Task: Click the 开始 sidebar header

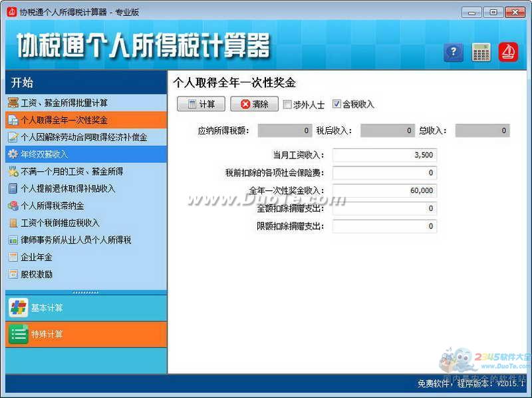Action: [86, 82]
